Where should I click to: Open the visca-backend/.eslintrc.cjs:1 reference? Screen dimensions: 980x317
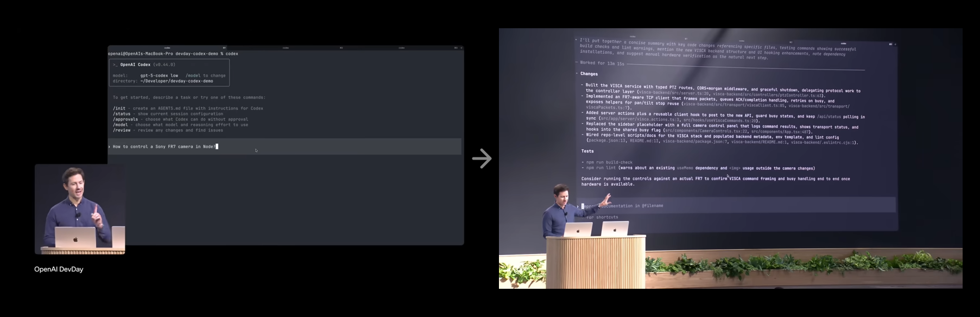[x=823, y=143]
